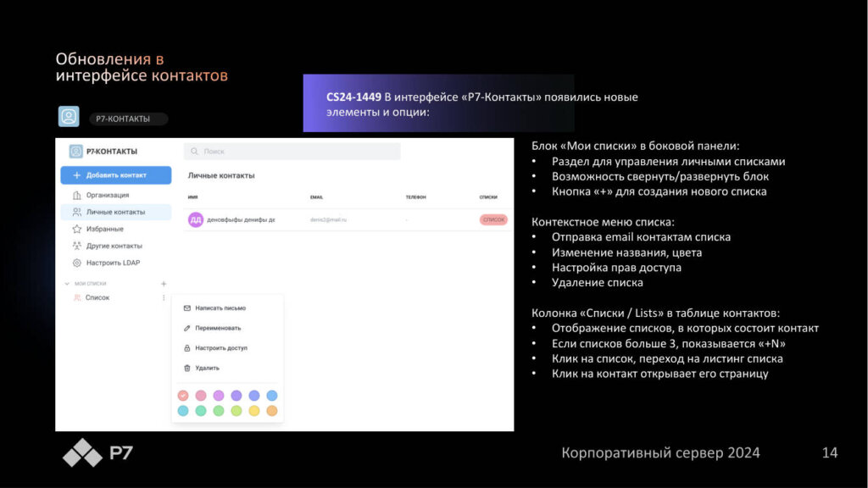Click the Другие контакты people icon

[77, 246]
